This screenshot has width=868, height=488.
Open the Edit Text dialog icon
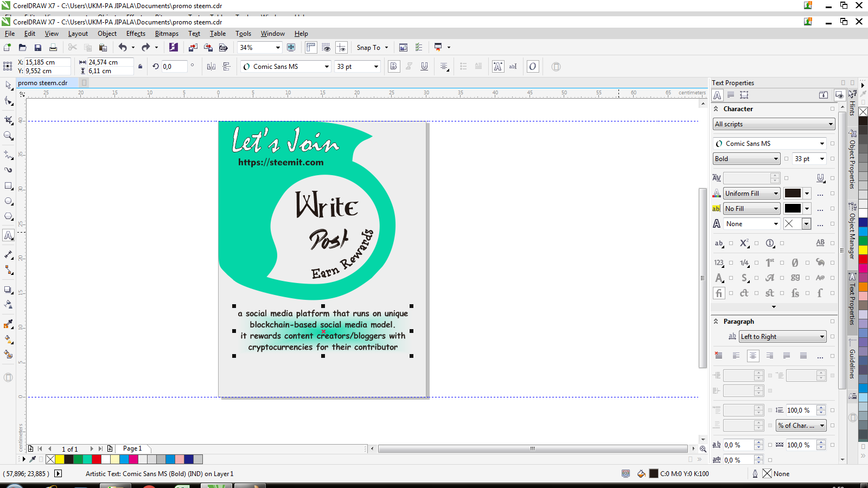513,67
